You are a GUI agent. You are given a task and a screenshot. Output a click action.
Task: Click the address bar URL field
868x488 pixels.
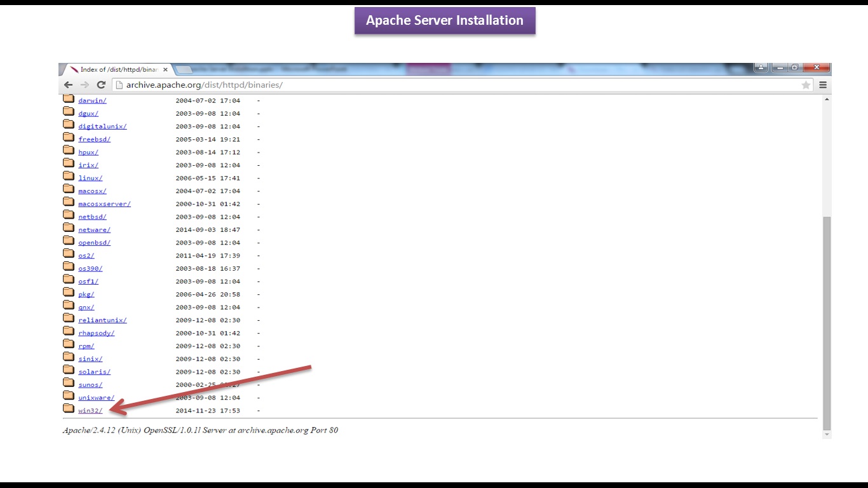pos(463,85)
